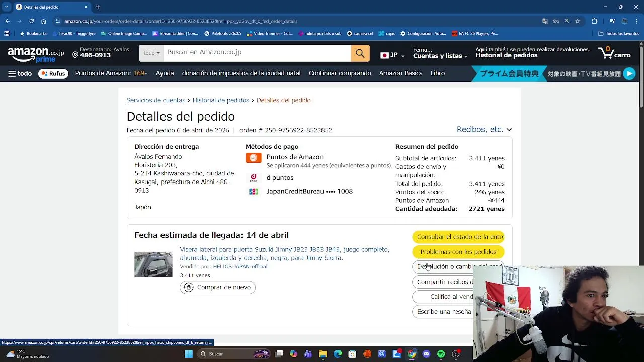Click Problemas con los pedidos button
644x362 pixels.
pyautogui.click(x=458, y=252)
